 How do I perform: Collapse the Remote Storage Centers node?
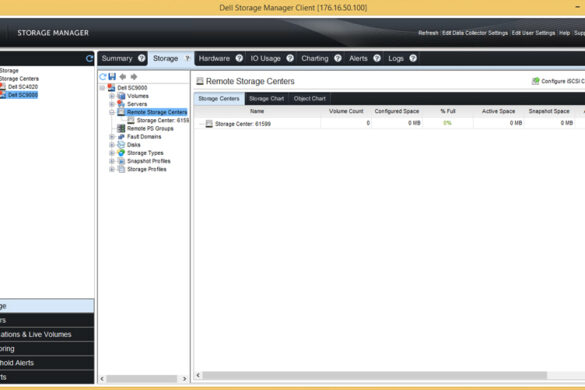coord(112,112)
